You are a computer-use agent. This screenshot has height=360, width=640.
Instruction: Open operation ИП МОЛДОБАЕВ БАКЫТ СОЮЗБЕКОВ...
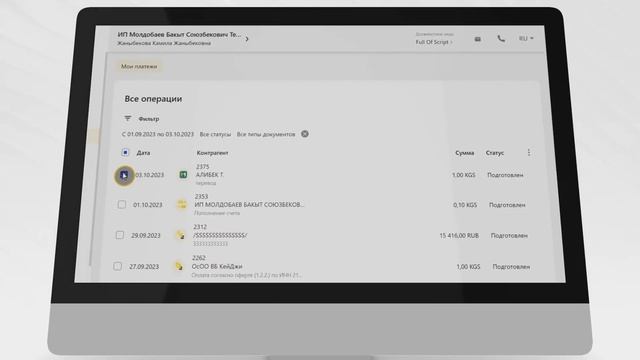pos(249,204)
